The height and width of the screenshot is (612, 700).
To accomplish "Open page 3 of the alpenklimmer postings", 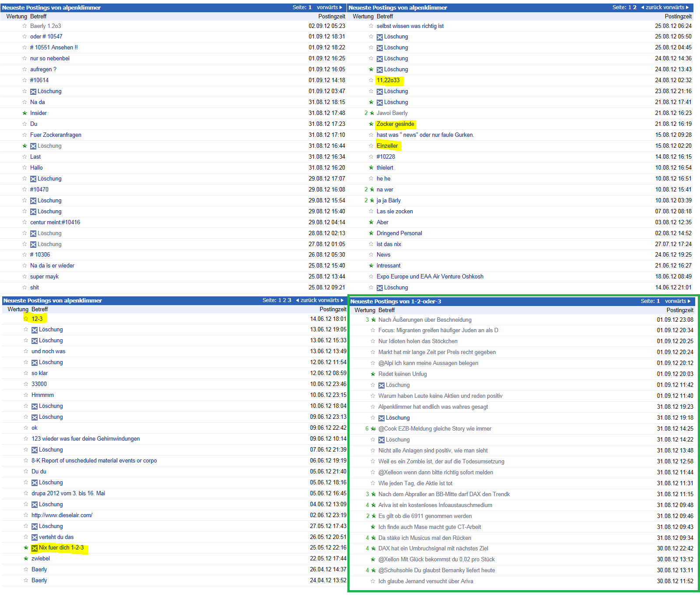I will [289, 300].
